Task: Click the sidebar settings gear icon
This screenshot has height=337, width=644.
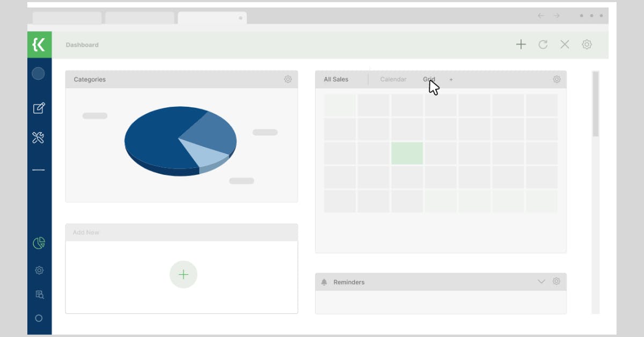Action: (39, 270)
